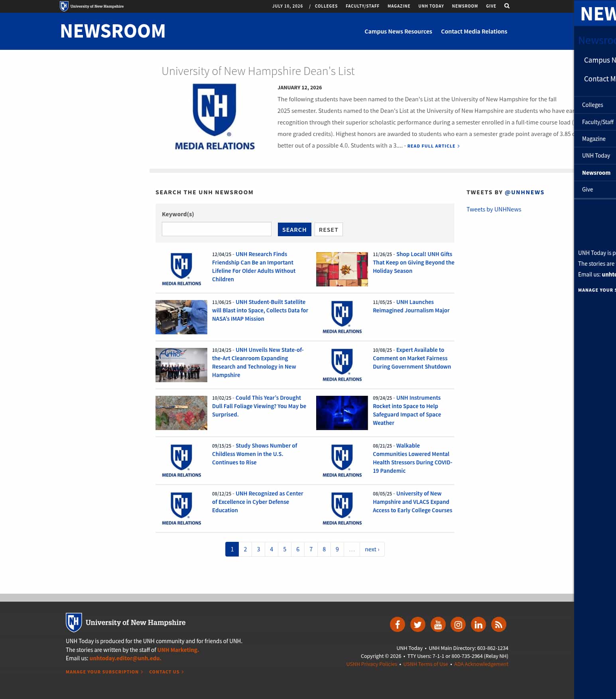This screenshot has height=699, width=616.
Task: Open the Instagram icon in footer
Action: click(x=458, y=624)
